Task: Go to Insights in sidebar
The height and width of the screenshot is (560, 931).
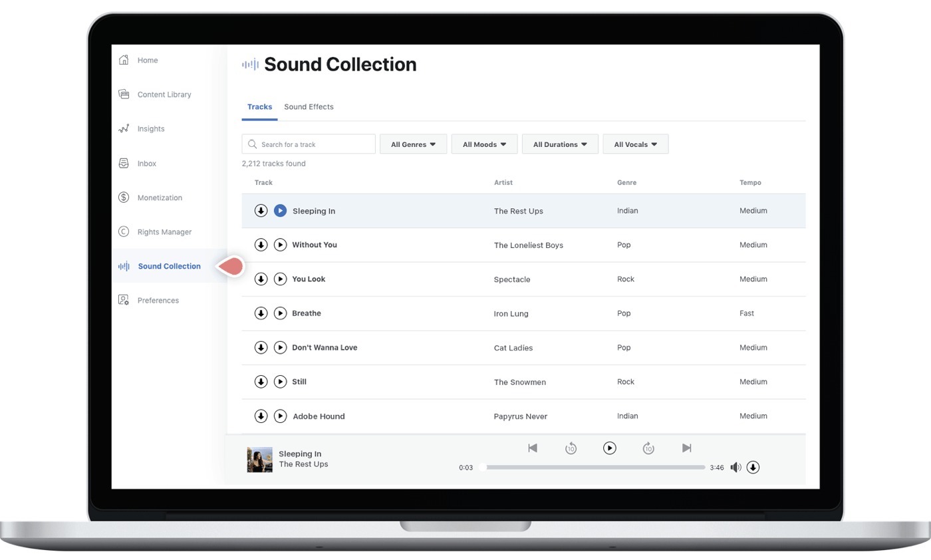Action: [151, 129]
